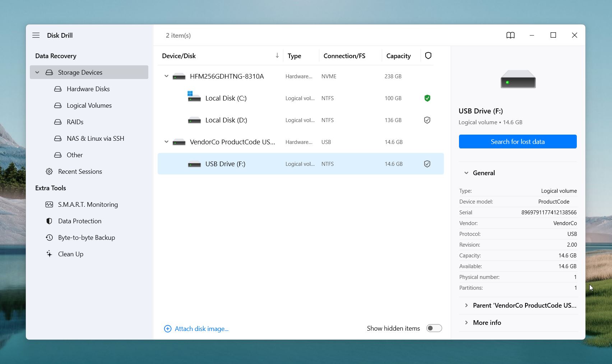Collapse the VendorCo ProductCode disk chevron
This screenshot has width=612, height=364.
pos(166,142)
